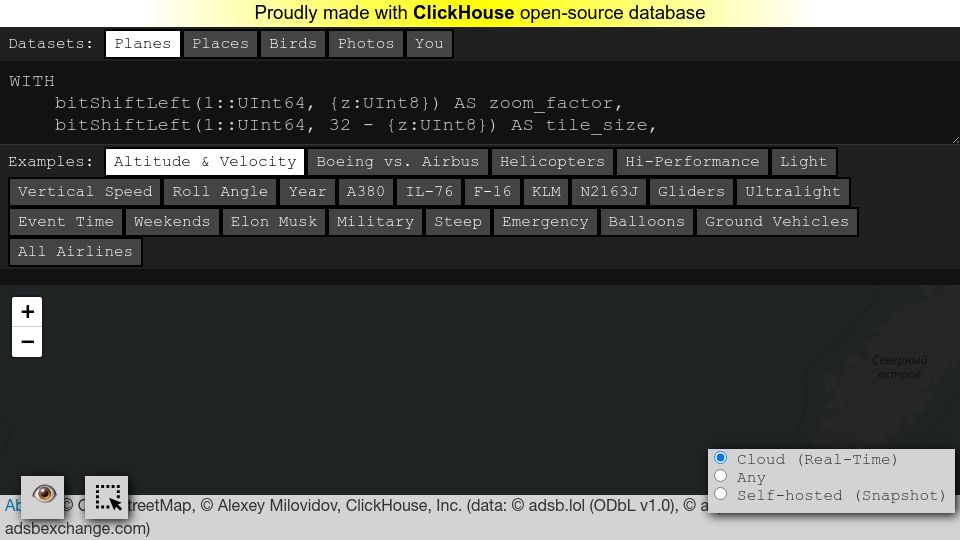Viewport: 960px width, 540px height.
Task: Show the IL-76 example
Action: tap(429, 192)
